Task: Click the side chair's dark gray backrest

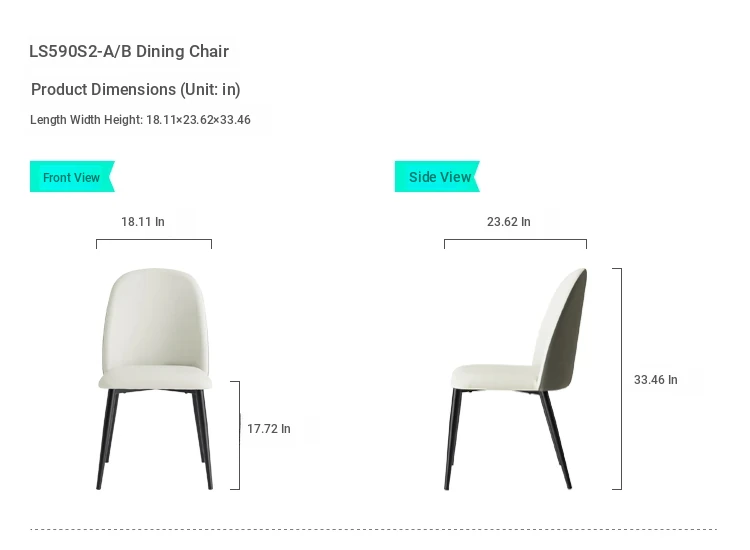Action: pyautogui.click(x=567, y=335)
